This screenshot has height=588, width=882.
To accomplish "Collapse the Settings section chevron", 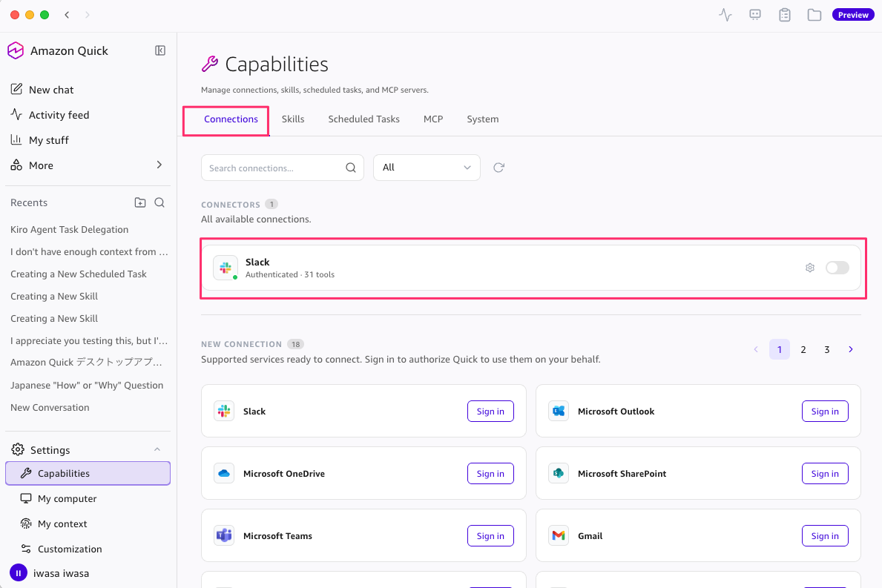I will (x=157, y=449).
